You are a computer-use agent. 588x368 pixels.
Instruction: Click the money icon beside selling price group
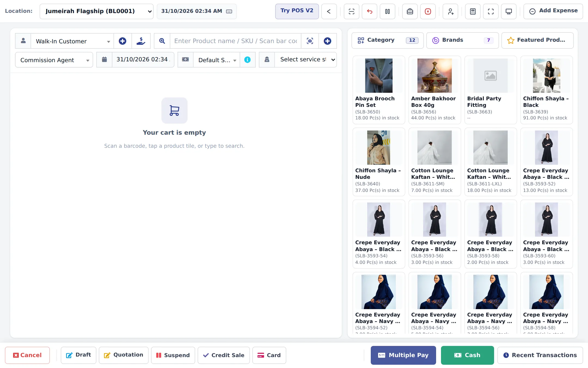tap(185, 60)
